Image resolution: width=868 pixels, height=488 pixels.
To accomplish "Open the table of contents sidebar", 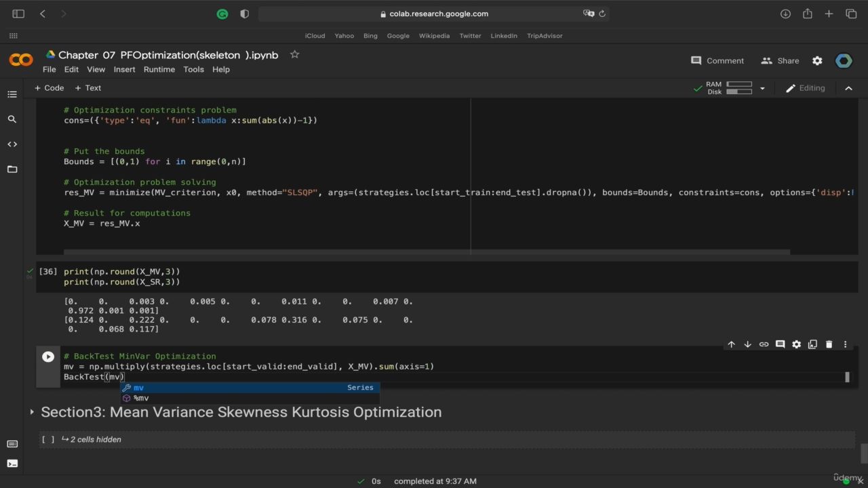I will (12, 94).
